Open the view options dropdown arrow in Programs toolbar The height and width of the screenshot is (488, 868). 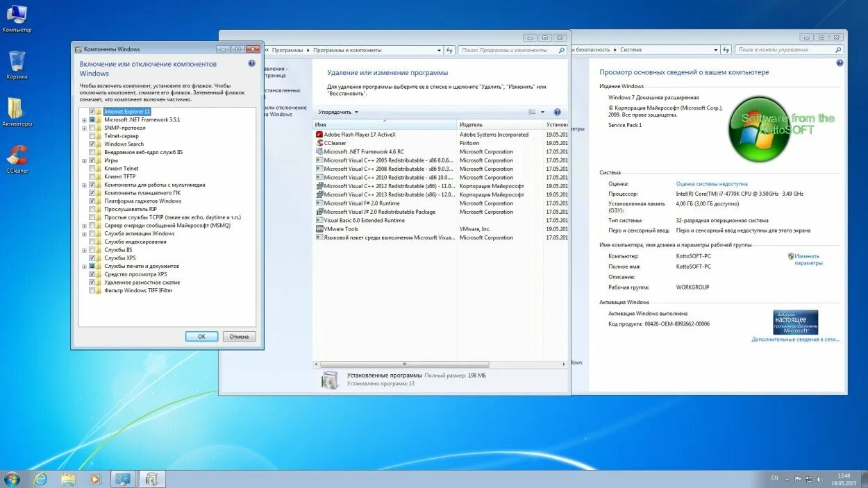[x=543, y=112]
